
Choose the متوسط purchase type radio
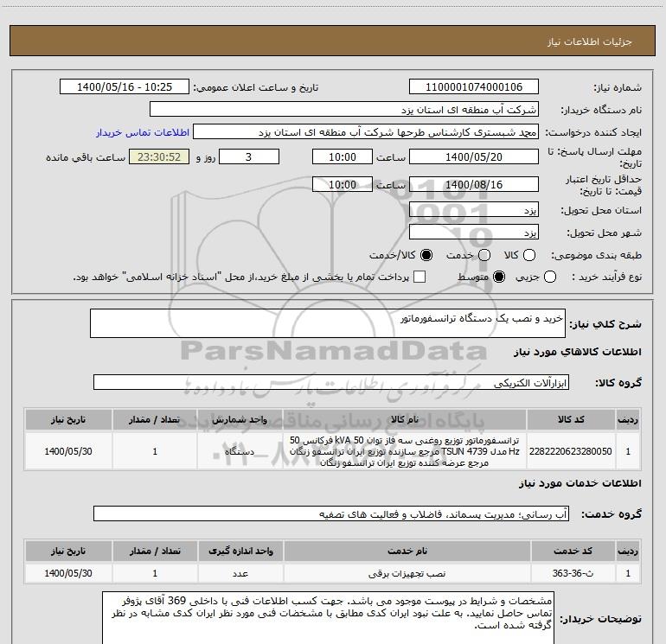(499, 277)
